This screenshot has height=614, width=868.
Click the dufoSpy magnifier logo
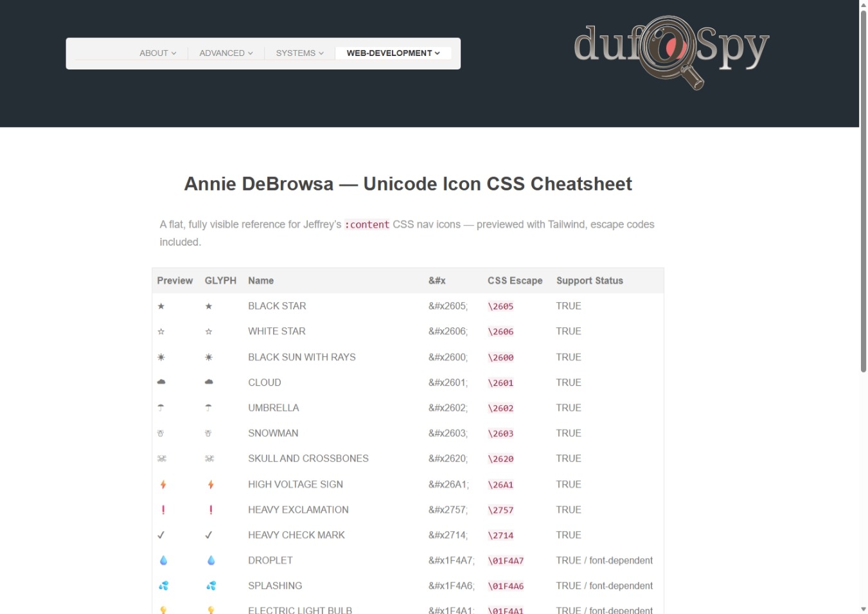671,51
